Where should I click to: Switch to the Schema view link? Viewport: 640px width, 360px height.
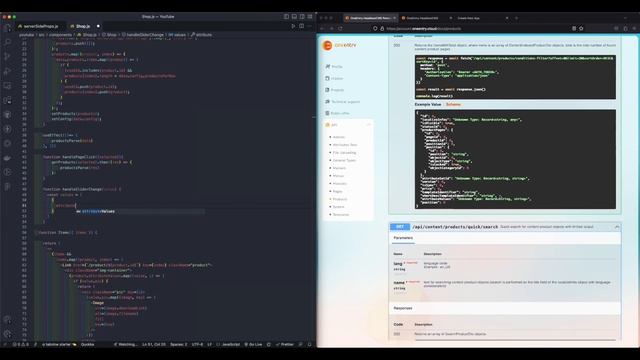tap(453, 104)
